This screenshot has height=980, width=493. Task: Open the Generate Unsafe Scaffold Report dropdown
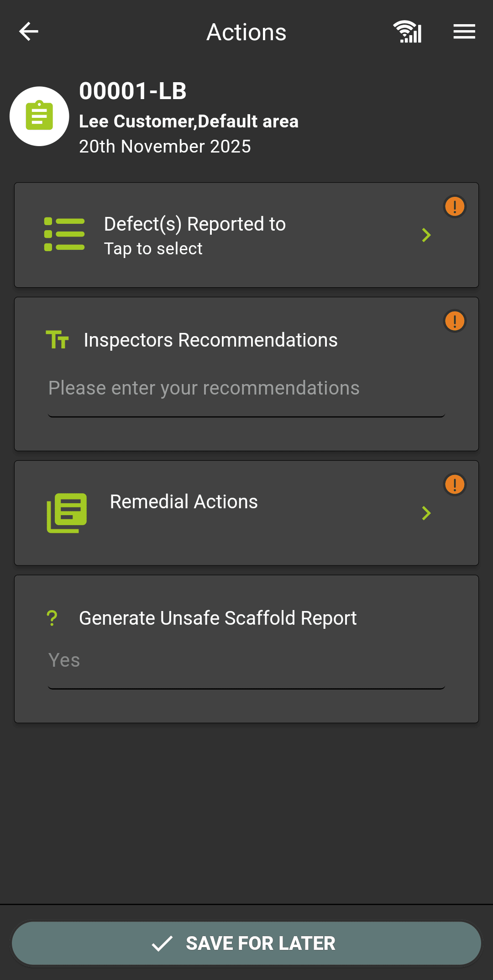[246, 660]
